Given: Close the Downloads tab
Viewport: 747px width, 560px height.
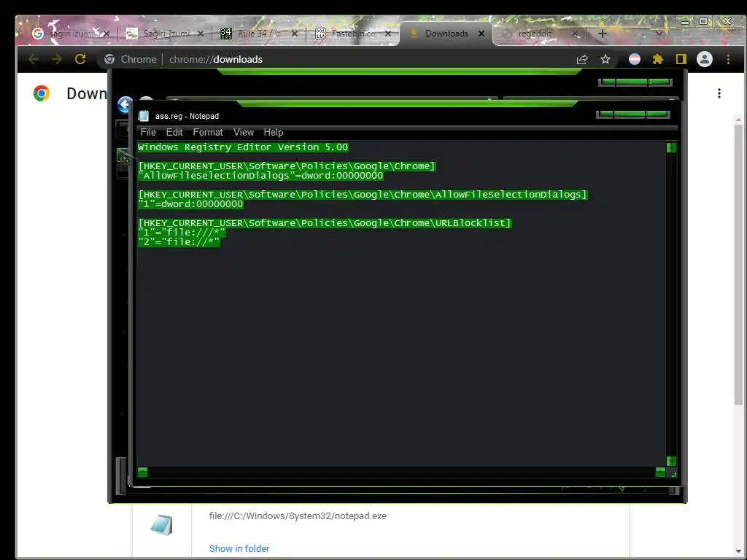Looking at the screenshot, I should click(481, 34).
